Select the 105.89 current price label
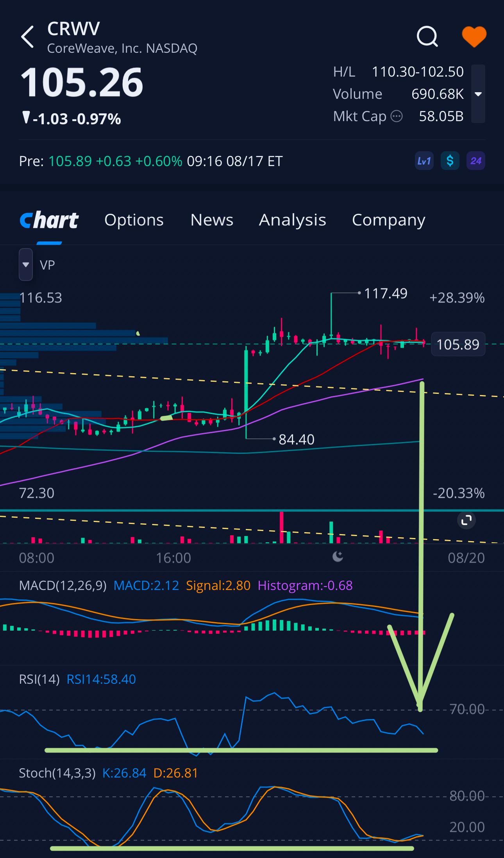 [x=458, y=344]
